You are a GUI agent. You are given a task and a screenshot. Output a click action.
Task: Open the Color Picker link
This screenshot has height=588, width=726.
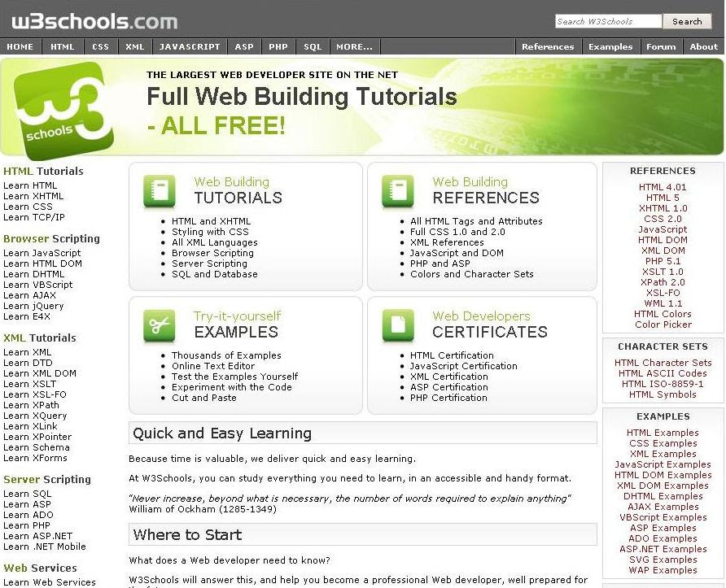663,324
